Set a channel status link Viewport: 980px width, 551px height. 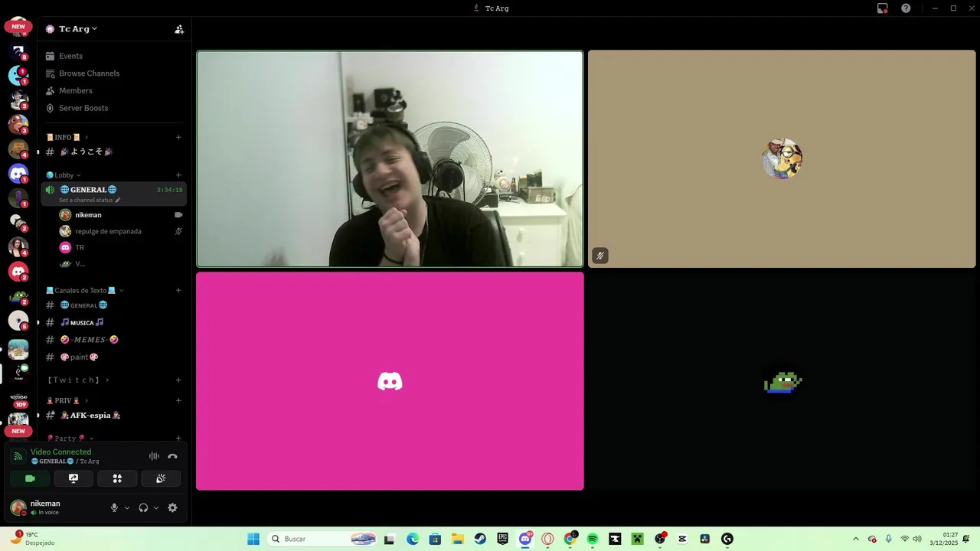point(90,200)
